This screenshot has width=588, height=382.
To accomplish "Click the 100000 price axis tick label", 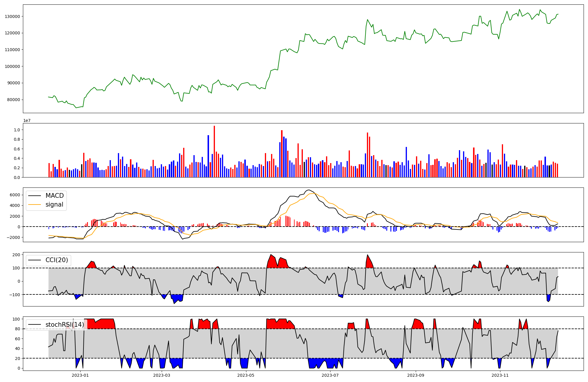I will point(12,66).
